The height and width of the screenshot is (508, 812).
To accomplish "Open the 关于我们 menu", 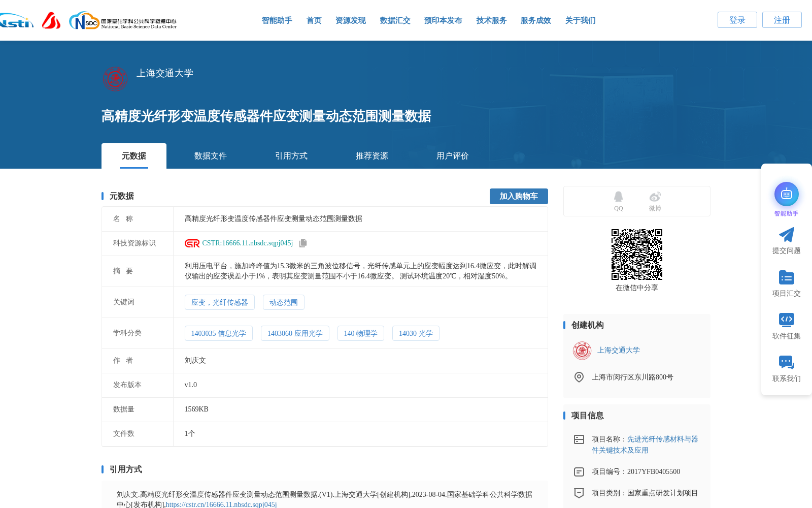I will pos(580,20).
